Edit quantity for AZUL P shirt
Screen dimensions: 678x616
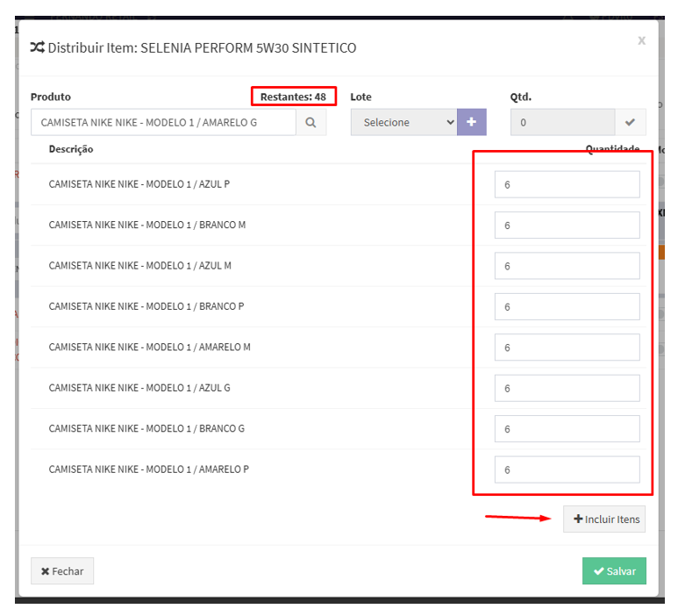[x=567, y=185]
